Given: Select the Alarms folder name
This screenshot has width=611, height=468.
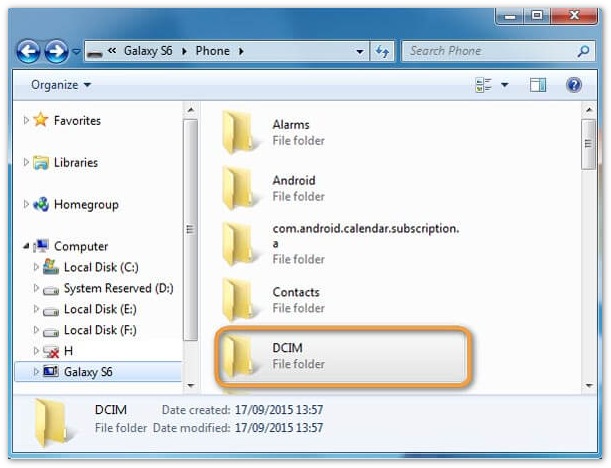Looking at the screenshot, I should 291,125.
